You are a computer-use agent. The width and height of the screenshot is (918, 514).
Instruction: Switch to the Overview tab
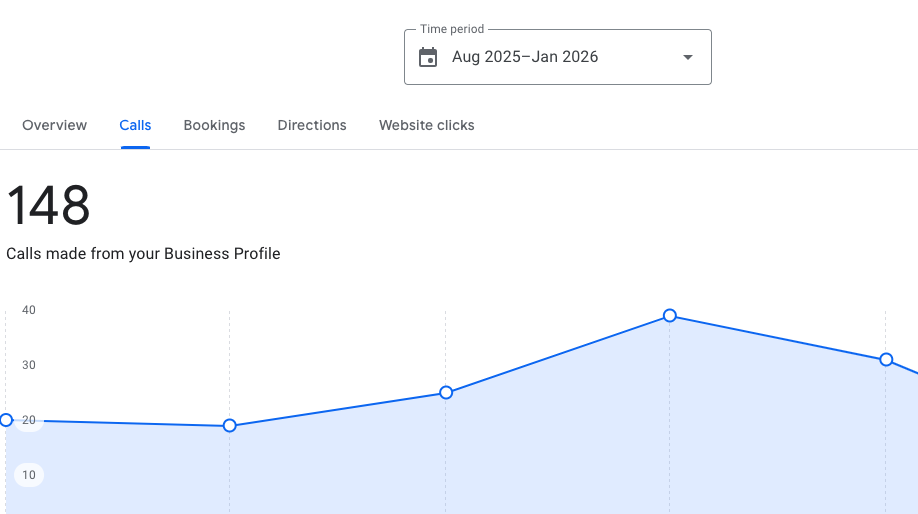coord(54,125)
